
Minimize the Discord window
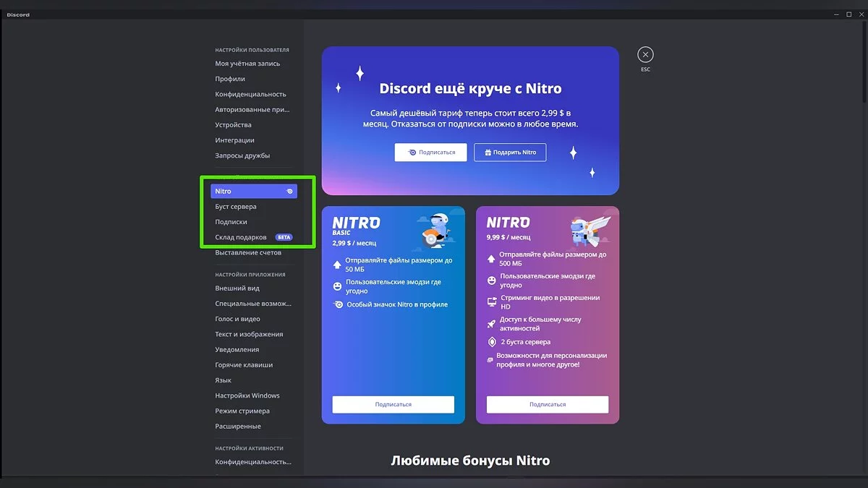[x=836, y=14]
